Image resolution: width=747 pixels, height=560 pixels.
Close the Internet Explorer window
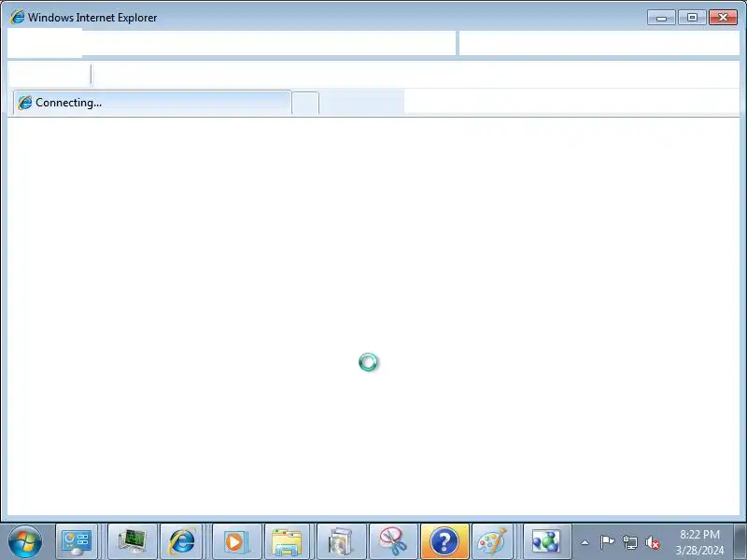click(723, 18)
